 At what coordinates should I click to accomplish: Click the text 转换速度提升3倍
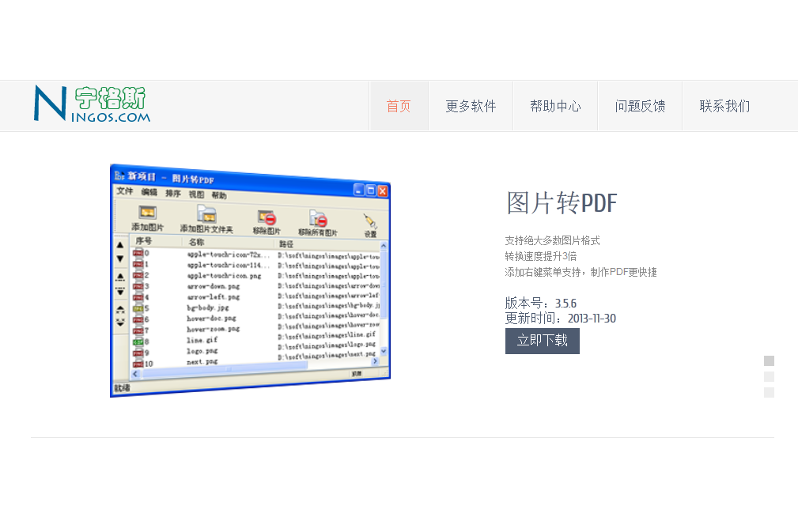540,256
